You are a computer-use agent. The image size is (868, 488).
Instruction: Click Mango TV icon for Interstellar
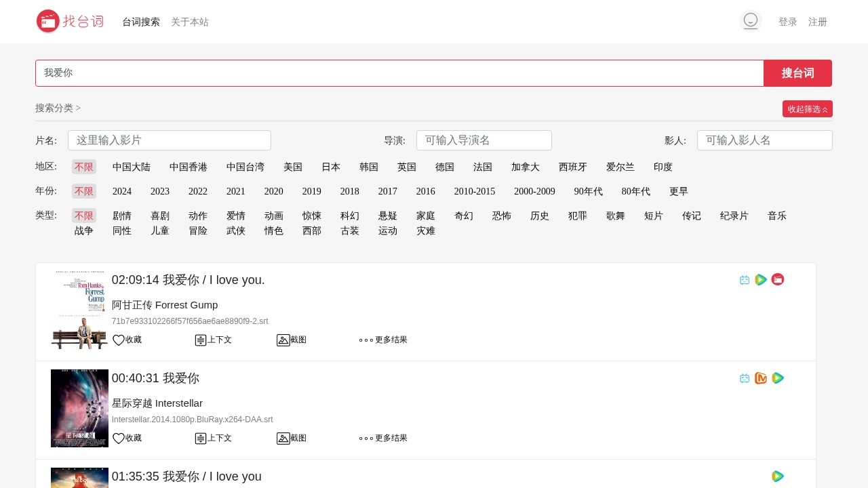click(x=761, y=378)
